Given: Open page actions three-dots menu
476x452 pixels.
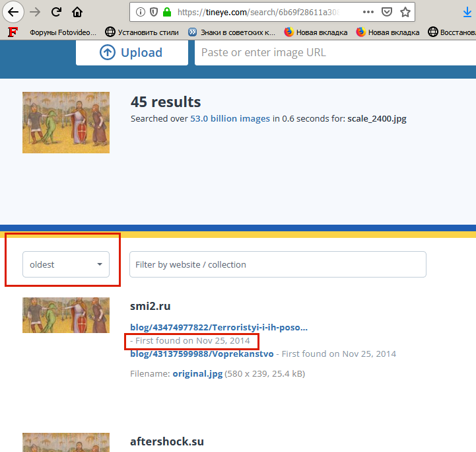Looking at the screenshot, I should pyautogui.click(x=368, y=12).
